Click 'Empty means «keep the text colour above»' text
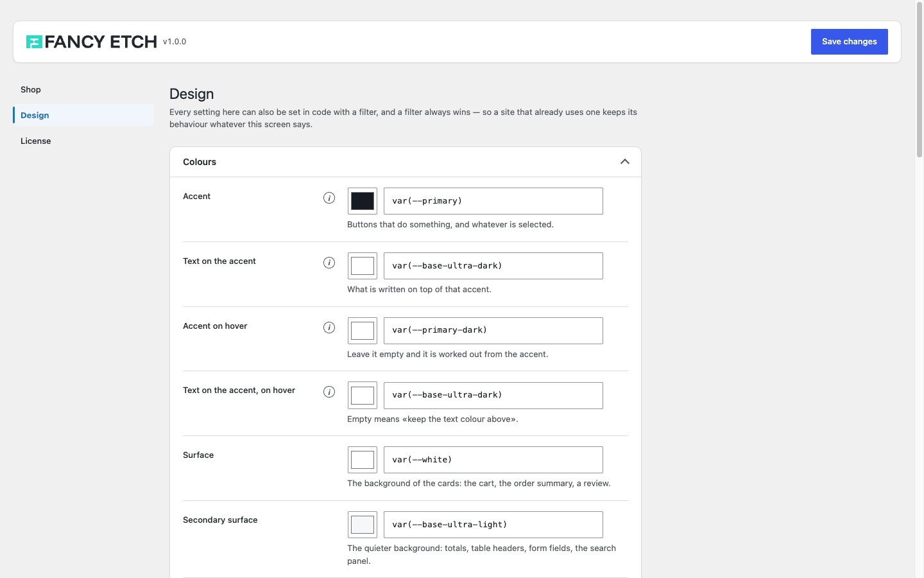This screenshot has width=924, height=578. coord(432,419)
